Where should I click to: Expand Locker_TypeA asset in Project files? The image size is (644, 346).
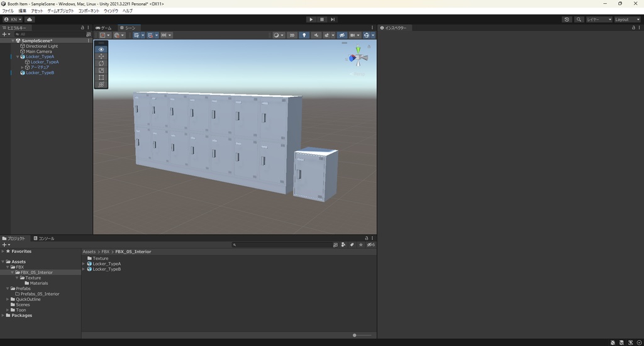84,264
